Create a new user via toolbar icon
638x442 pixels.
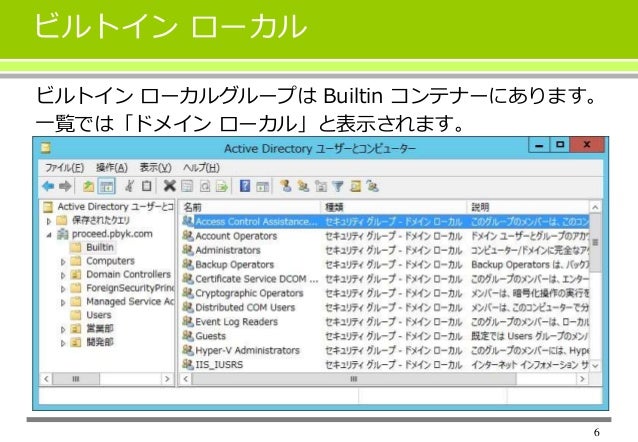click(x=286, y=186)
